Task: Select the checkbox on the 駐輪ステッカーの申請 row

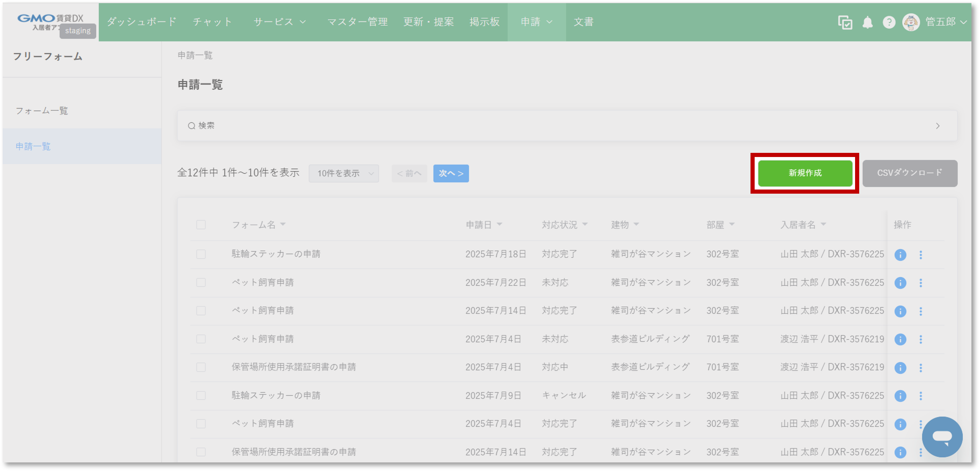Action: 201,254
